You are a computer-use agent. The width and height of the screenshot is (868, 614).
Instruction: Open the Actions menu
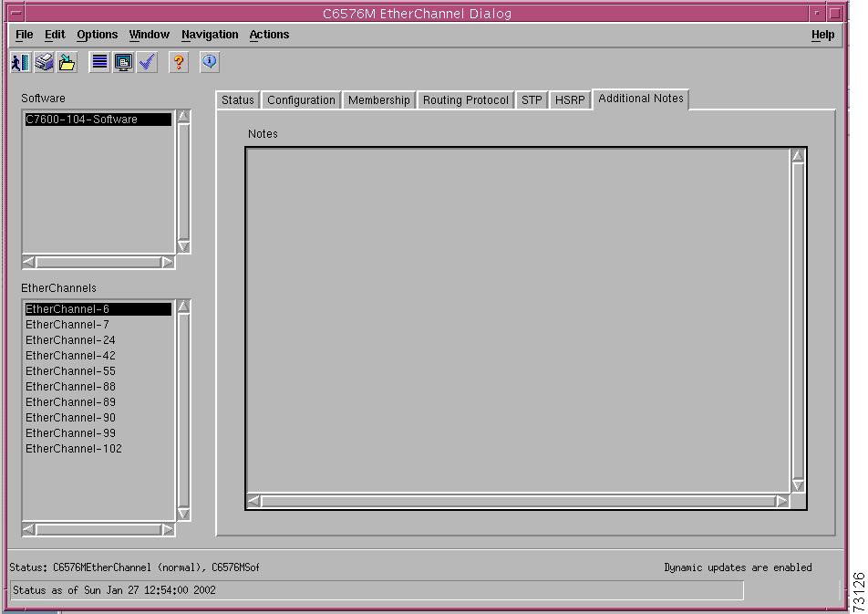(x=269, y=35)
